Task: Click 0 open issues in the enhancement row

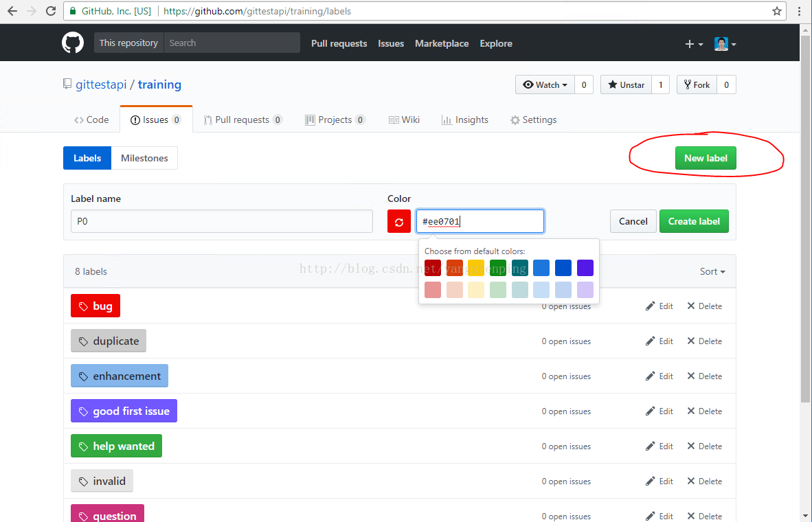Action: (x=566, y=376)
